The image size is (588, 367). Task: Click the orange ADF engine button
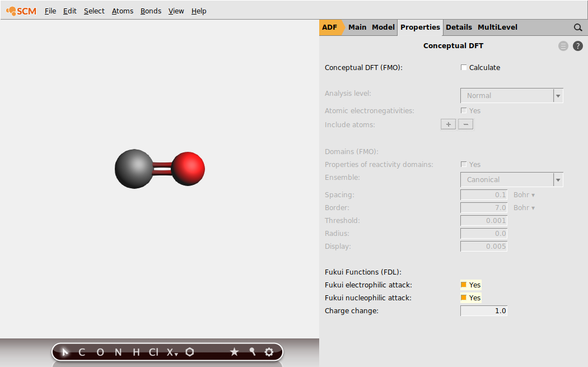[330, 27]
